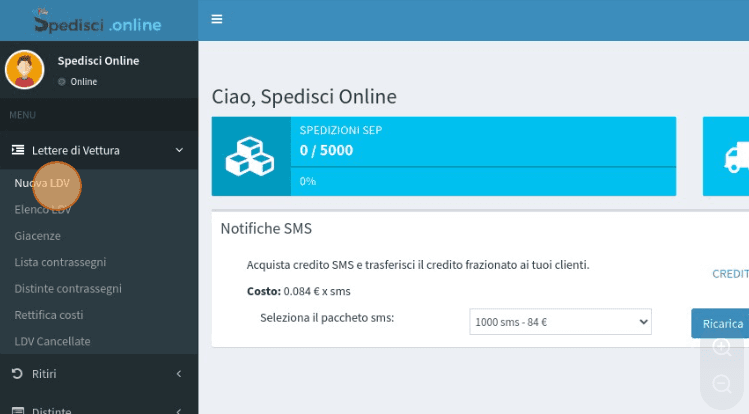Open LDV Cancellate
The width and height of the screenshot is (749, 414).
click(52, 341)
